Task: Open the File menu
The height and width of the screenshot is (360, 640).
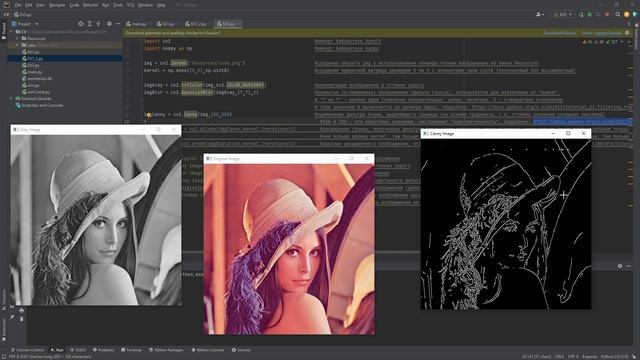Action: (x=18, y=5)
